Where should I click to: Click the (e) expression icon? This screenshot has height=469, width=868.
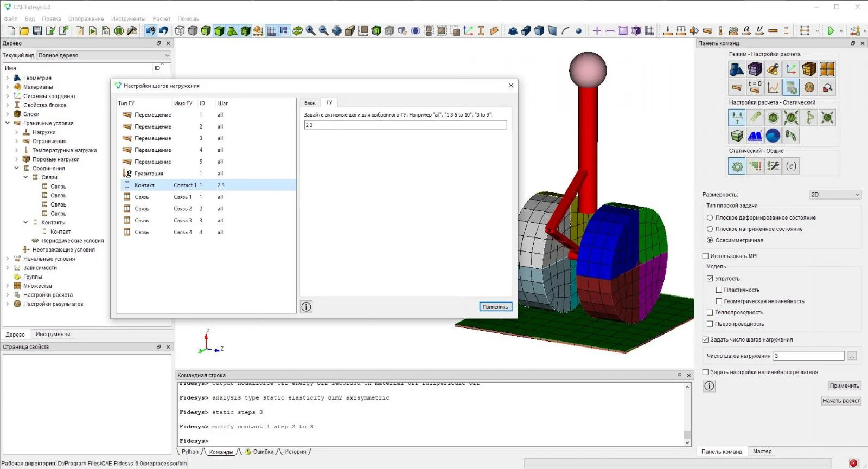[791, 166]
